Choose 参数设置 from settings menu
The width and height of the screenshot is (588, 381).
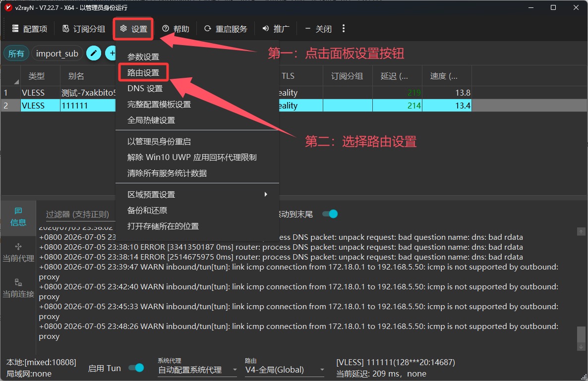click(x=143, y=56)
